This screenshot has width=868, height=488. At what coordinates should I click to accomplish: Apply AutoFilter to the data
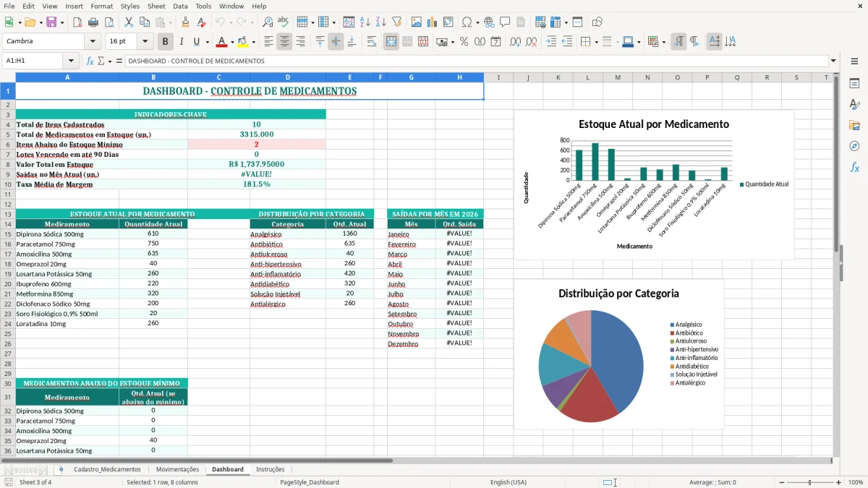(396, 22)
